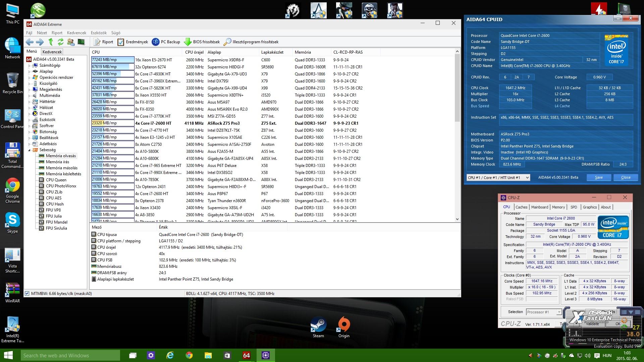This screenshot has height=362, width=644.
Task: Open CPU-Z Processor selection dropdown
Action: [x=544, y=312]
